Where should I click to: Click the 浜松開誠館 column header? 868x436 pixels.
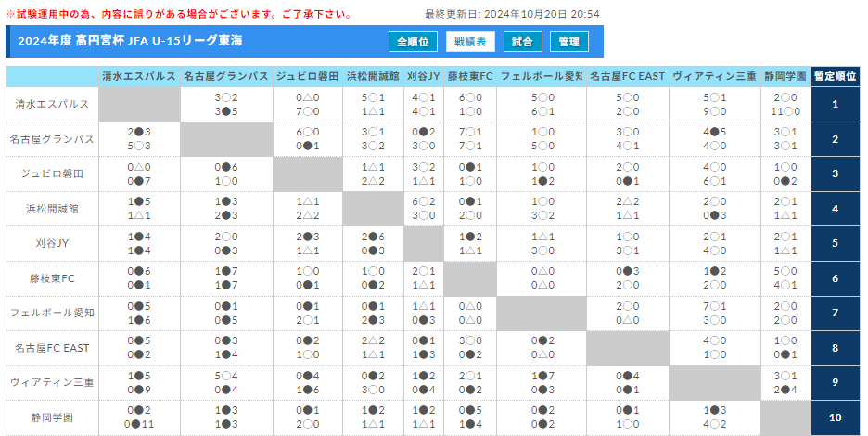[373, 76]
